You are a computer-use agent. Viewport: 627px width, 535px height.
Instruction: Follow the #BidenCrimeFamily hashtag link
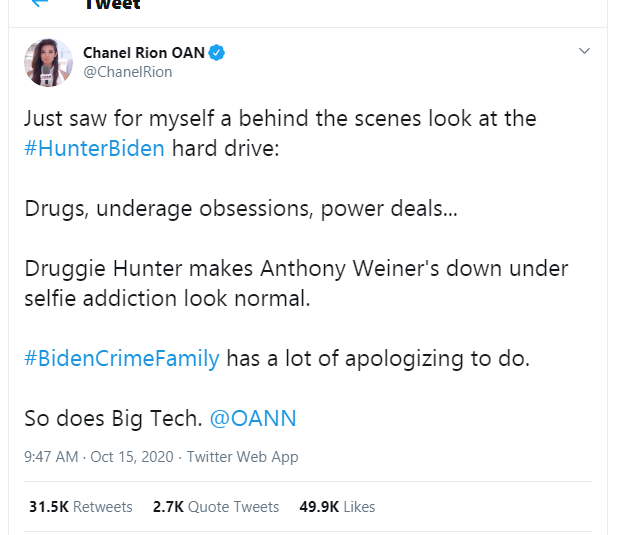122,359
